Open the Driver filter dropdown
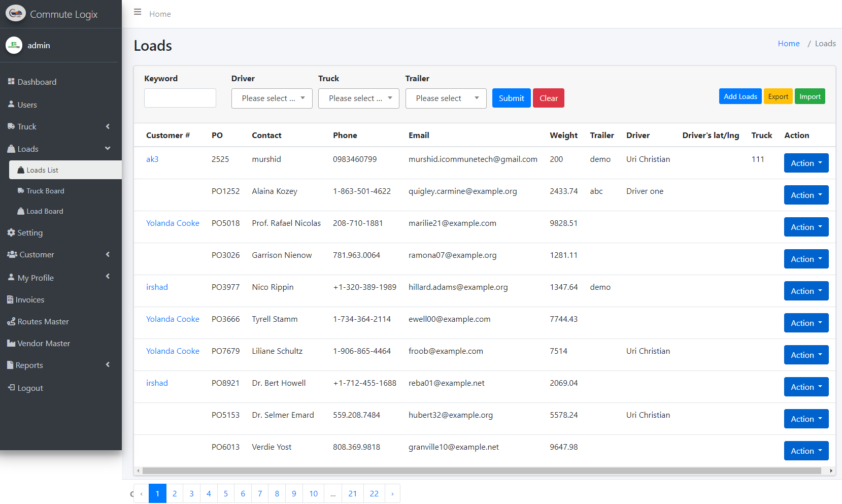The width and height of the screenshot is (842, 504). click(272, 98)
